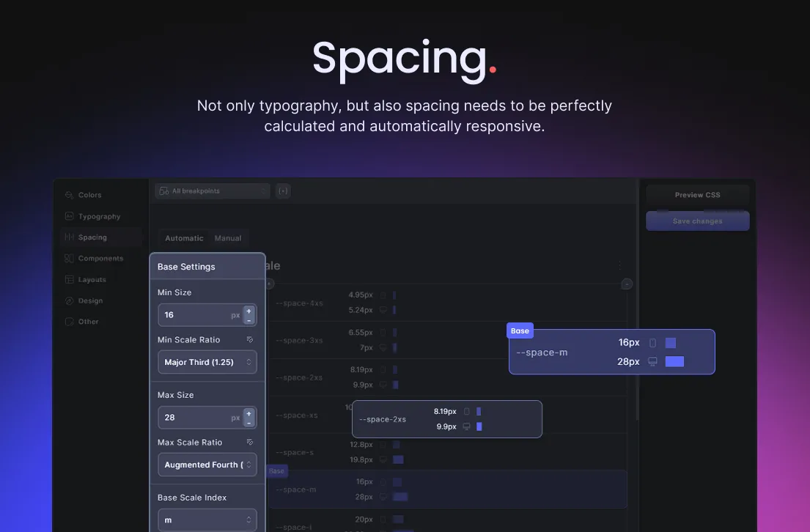Click the Typography icon in sidebar
Viewport: 810px width, 532px height.
(x=69, y=216)
